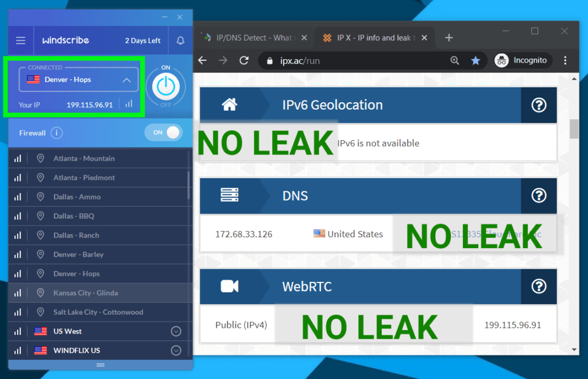The image size is (588, 379).
Task: Click United States DNS country text
Action: [355, 234]
